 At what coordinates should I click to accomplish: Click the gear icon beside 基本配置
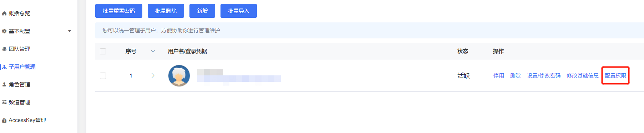coord(4,31)
